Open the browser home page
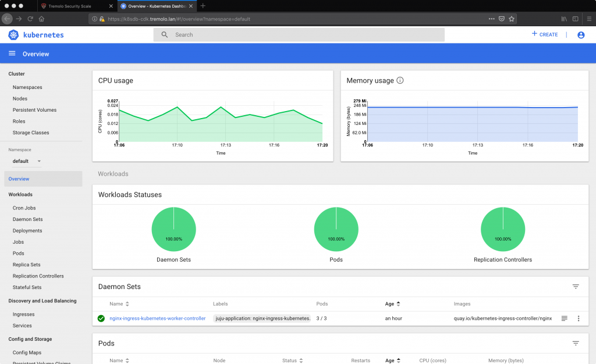The image size is (596, 364). pos(41,19)
